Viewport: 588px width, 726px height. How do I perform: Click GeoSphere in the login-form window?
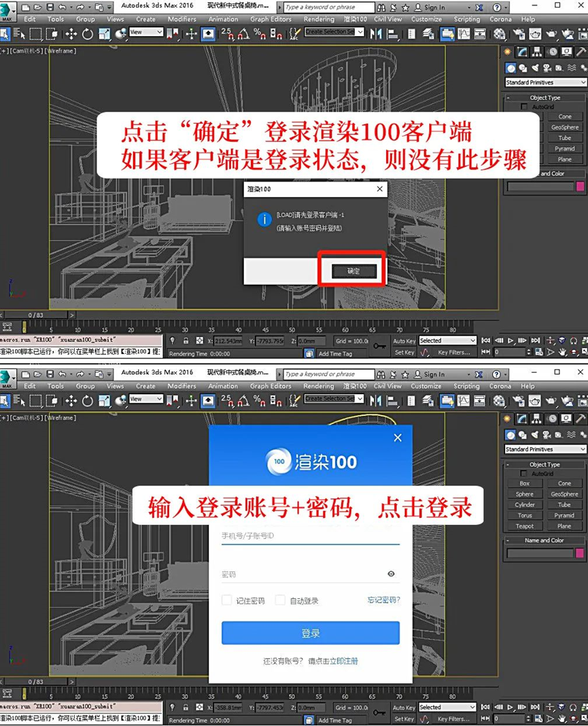(x=564, y=494)
